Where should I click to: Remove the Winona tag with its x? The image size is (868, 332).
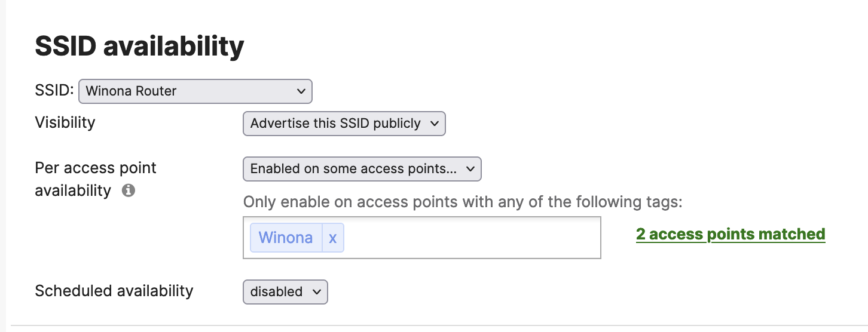[333, 238]
